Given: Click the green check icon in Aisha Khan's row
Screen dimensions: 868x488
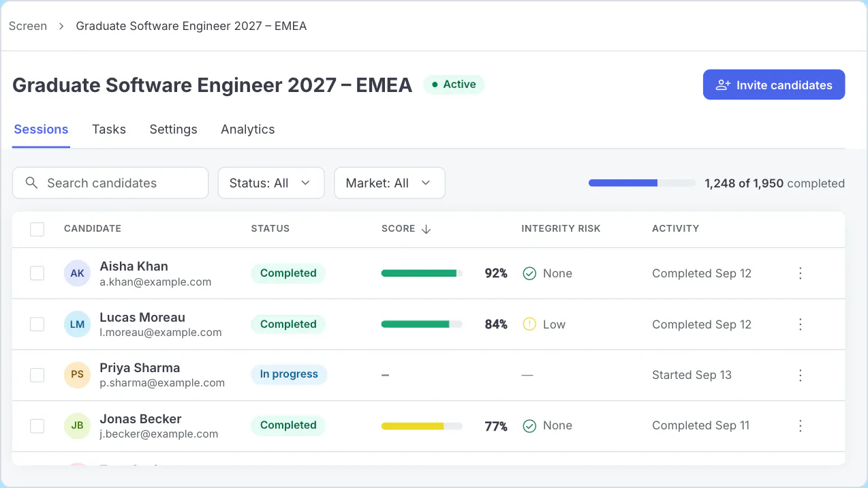Looking at the screenshot, I should (529, 273).
